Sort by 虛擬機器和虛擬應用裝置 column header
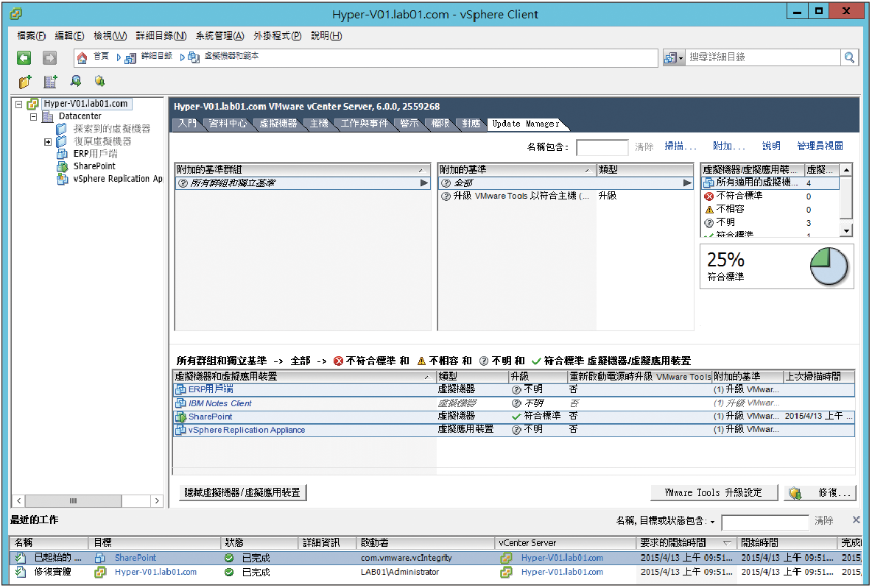 coord(304,377)
